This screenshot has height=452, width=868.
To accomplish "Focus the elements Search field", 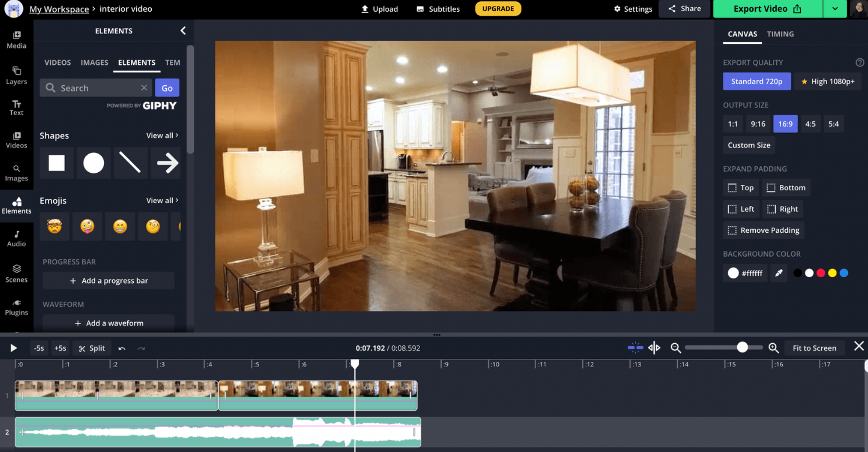I will tap(96, 87).
